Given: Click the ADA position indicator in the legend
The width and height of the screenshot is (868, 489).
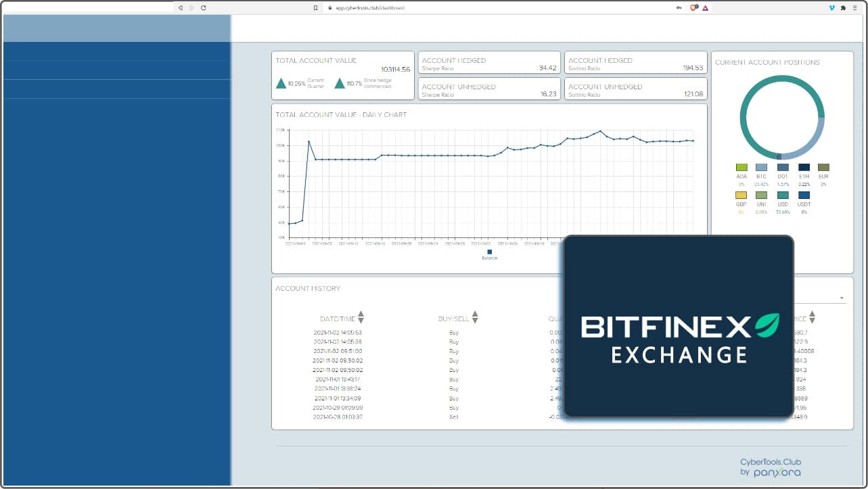Looking at the screenshot, I should [741, 167].
